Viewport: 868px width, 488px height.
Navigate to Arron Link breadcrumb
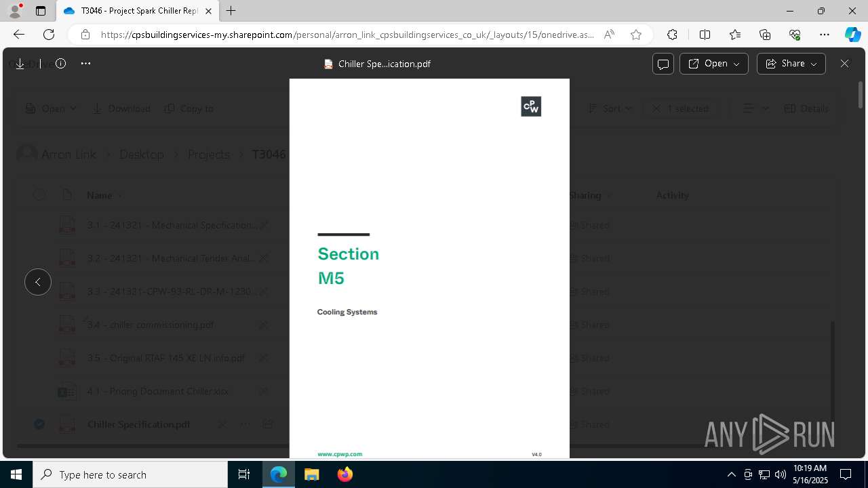(68, 155)
